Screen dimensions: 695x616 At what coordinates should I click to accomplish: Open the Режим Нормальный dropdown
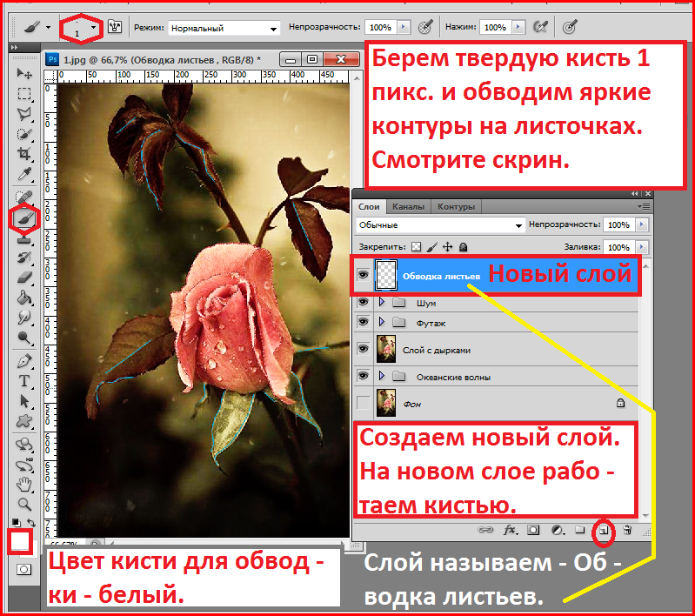(x=224, y=29)
